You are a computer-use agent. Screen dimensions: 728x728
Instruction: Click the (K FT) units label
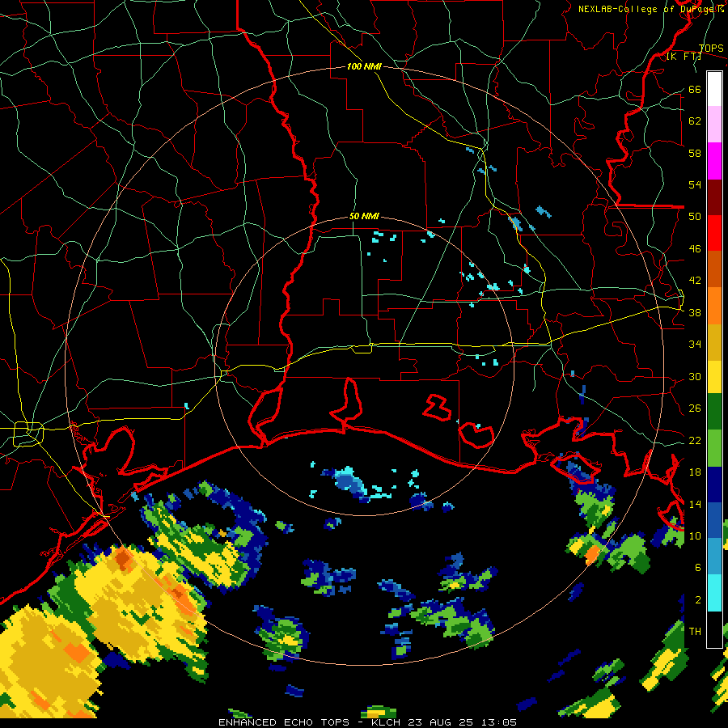point(684,57)
